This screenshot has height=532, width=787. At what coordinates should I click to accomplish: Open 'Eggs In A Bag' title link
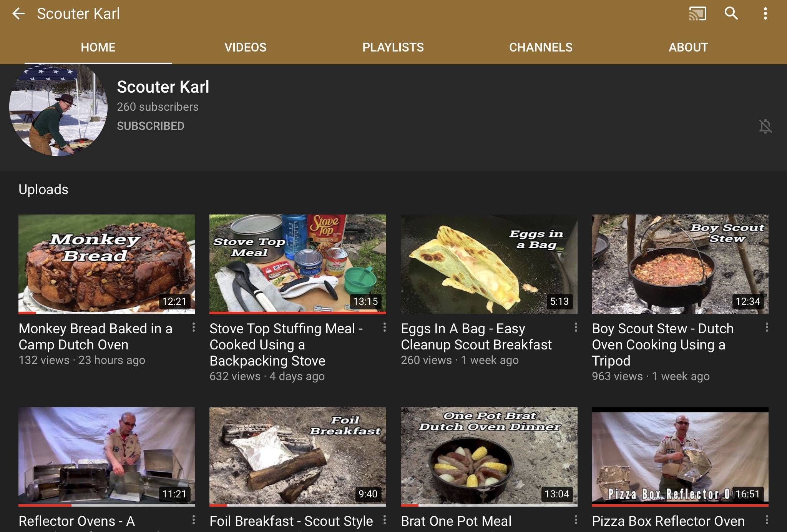(x=477, y=337)
